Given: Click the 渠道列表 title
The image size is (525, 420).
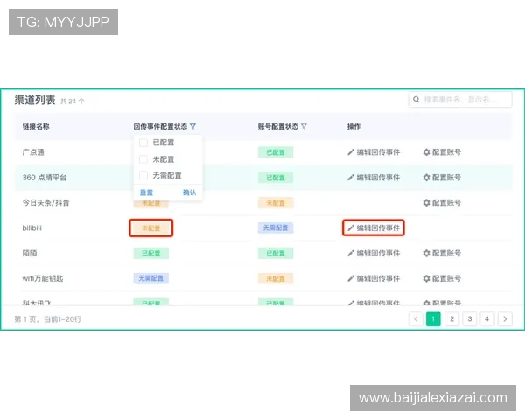Looking at the screenshot, I should (x=35, y=100).
